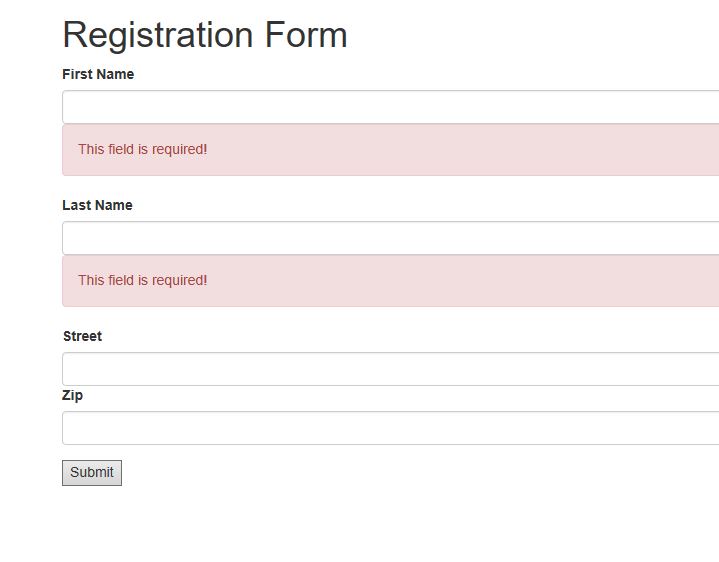Click the word 'Registration' in the page title

[158, 35]
